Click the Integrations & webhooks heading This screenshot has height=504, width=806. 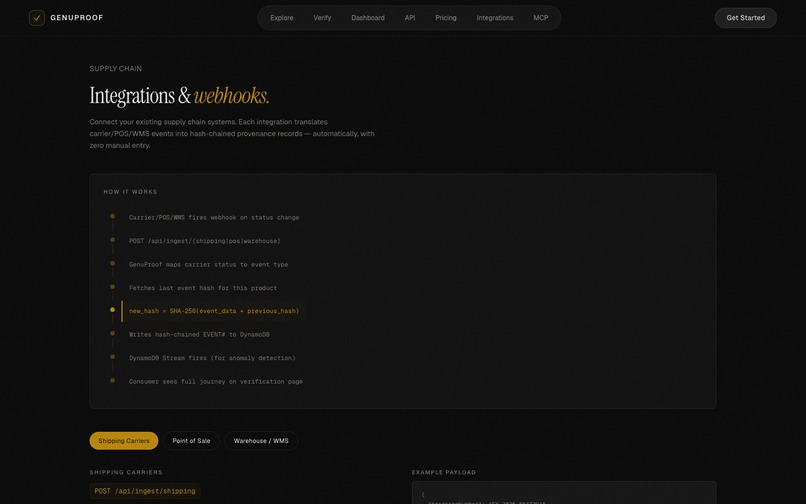pyautogui.click(x=179, y=96)
